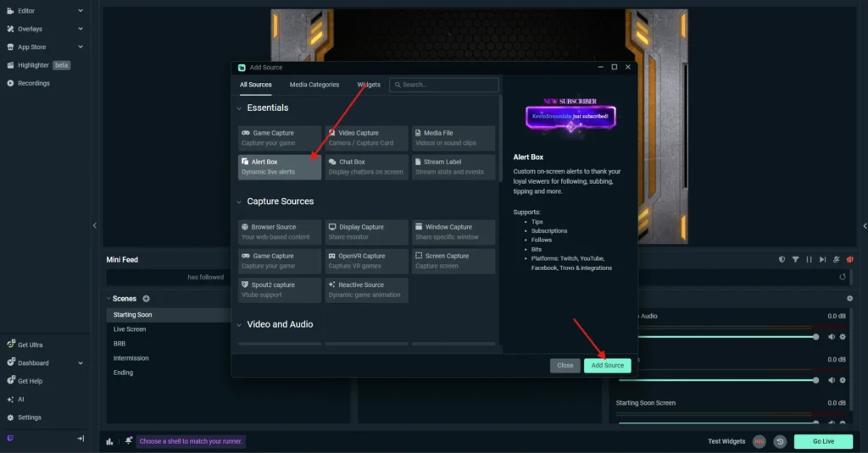
Task: Collapse the Scenes panel chevron
Action: coord(108,299)
